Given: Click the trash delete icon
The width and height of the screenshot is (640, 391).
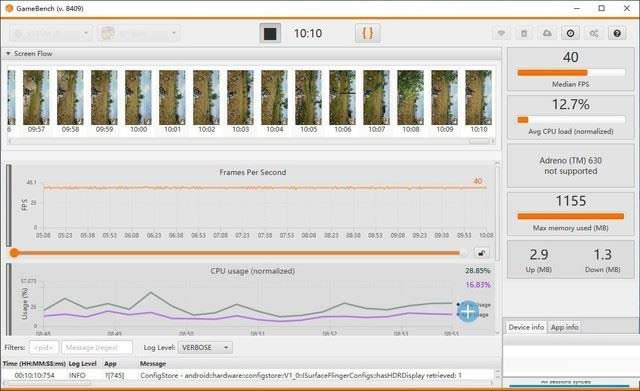Looking at the screenshot, I should click(524, 33).
